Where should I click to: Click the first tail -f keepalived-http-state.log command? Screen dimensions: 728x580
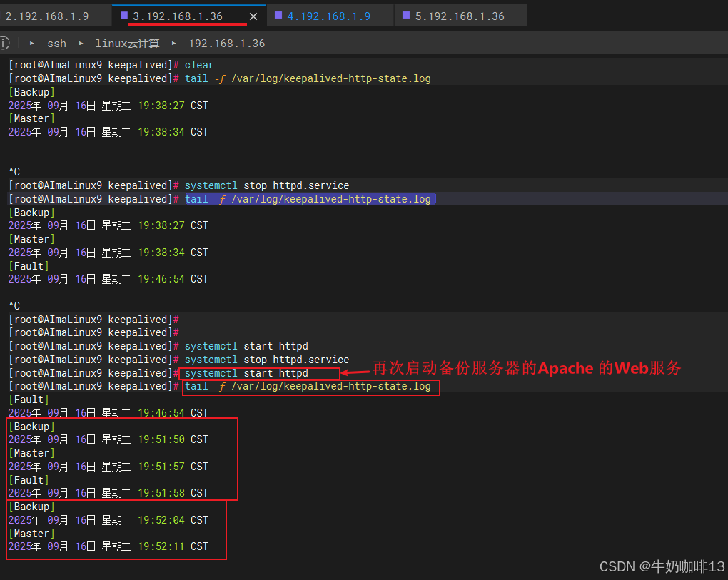(308, 78)
